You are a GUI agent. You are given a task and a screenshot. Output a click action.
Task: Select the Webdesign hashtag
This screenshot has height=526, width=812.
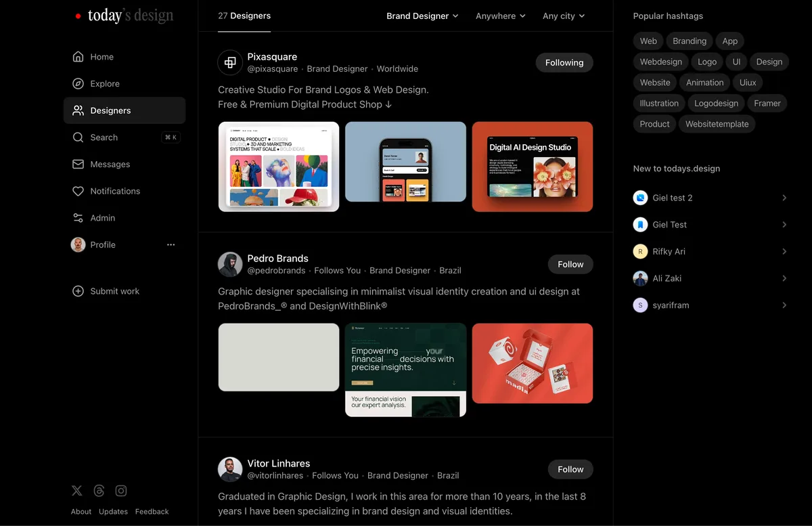coord(661,62)
